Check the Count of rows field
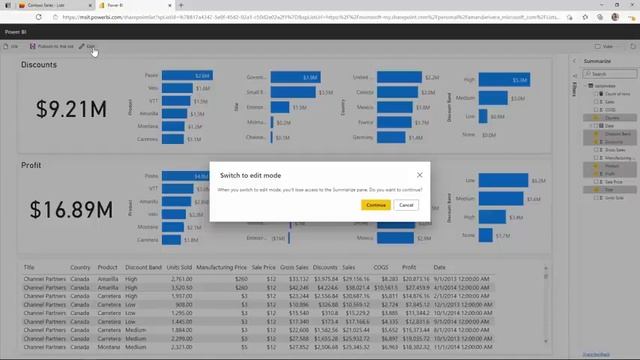The height and width of the screenshot is (360, 640). click(596, 94)
